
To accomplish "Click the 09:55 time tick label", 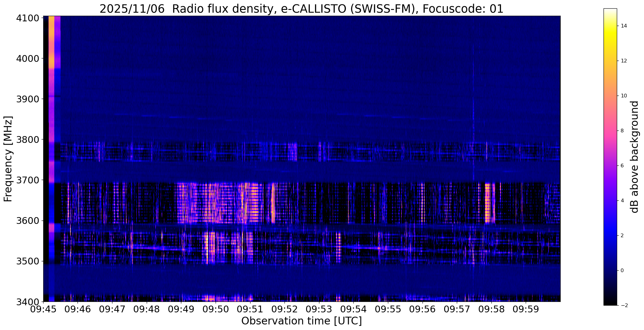I will point(388,309).
